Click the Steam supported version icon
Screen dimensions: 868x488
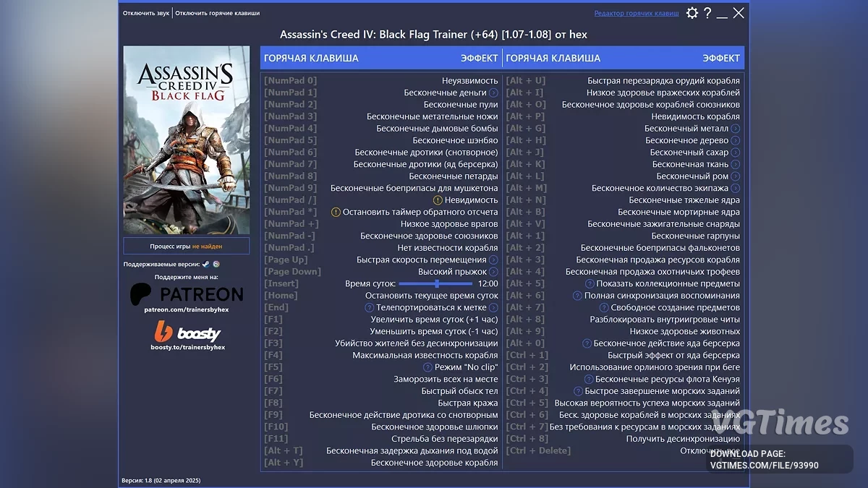(205, 265)
